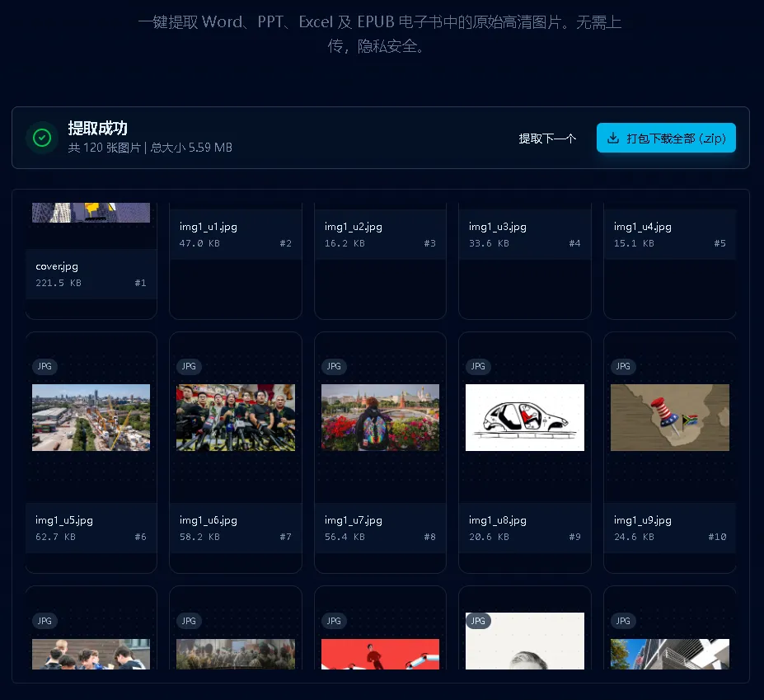Click the 58.2 KB size label
The width and height of the screenshot is (764, 700).
[199, 537]
